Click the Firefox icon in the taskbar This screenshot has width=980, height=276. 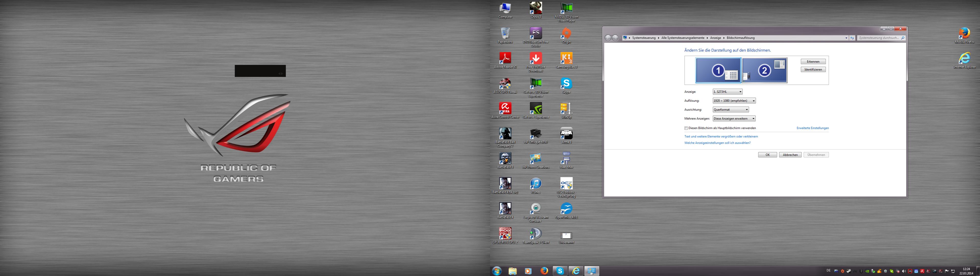(545, 271)
